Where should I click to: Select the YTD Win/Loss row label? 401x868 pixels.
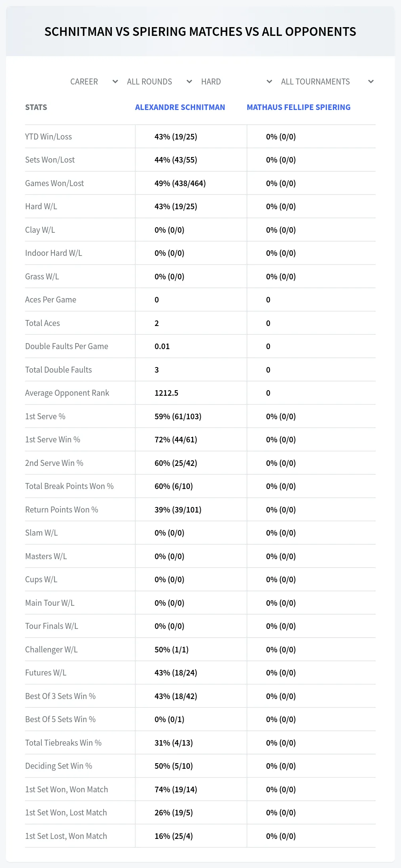click(x=49, y=137)
